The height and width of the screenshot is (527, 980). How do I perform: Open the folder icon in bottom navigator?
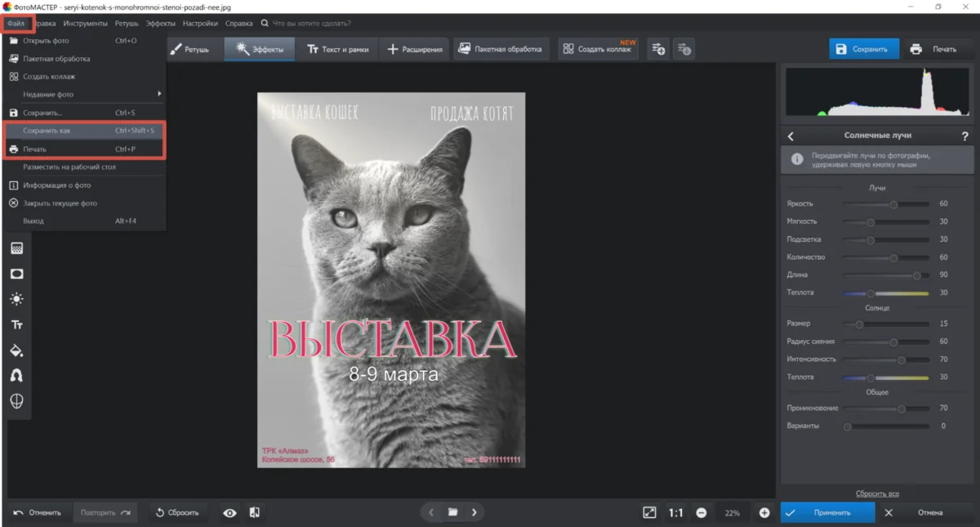[452, 512]
